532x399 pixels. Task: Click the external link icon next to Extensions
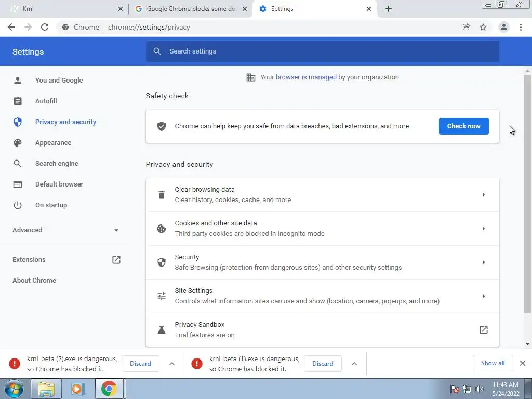(x=116, y=260)
